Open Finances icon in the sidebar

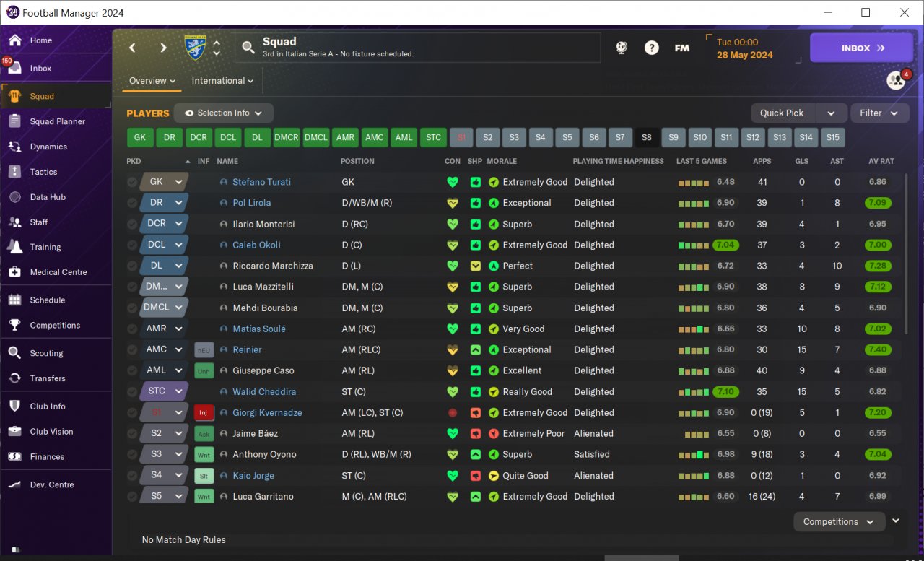click(x=14, y=457)
